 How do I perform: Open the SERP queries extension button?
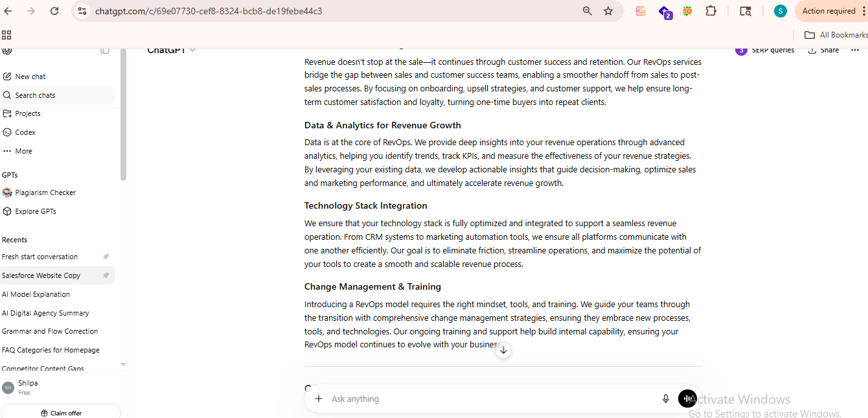click(x=765, y=50)
